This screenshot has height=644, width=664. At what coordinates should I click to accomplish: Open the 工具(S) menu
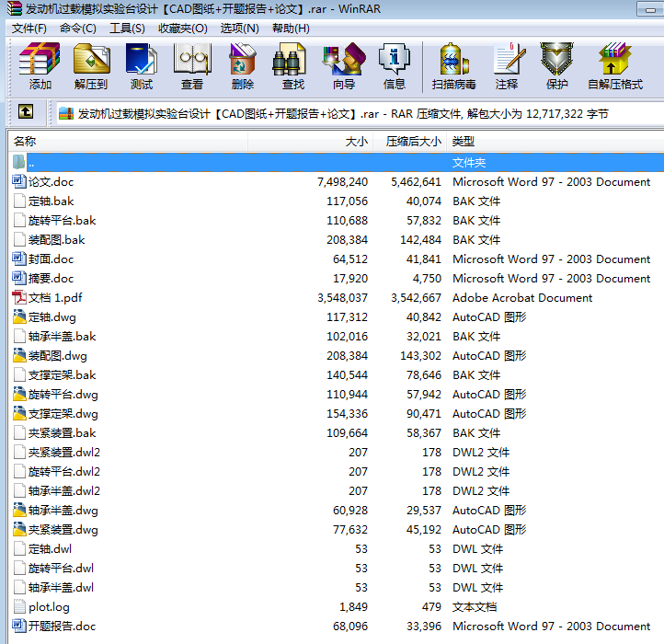click(x=127, y=29)
